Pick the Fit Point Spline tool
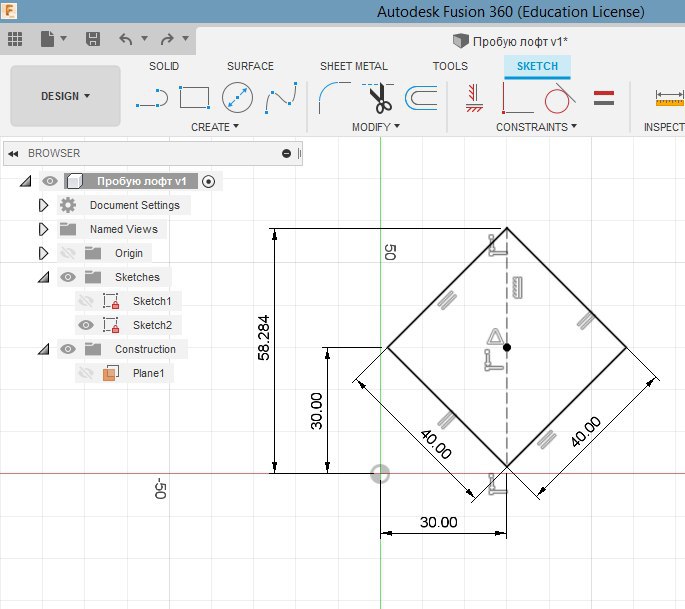Screen dimensions: 685x609 [x=282, y=98]
